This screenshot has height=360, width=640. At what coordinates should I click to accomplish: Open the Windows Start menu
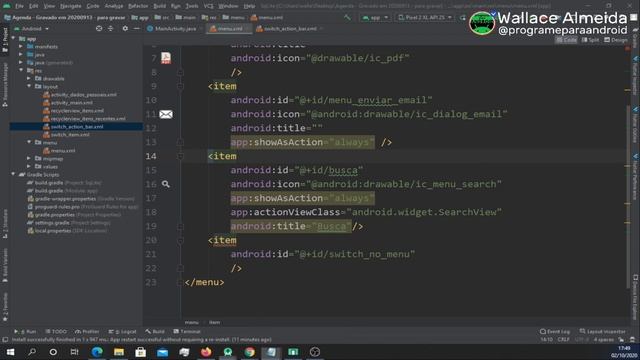[10, 352]
